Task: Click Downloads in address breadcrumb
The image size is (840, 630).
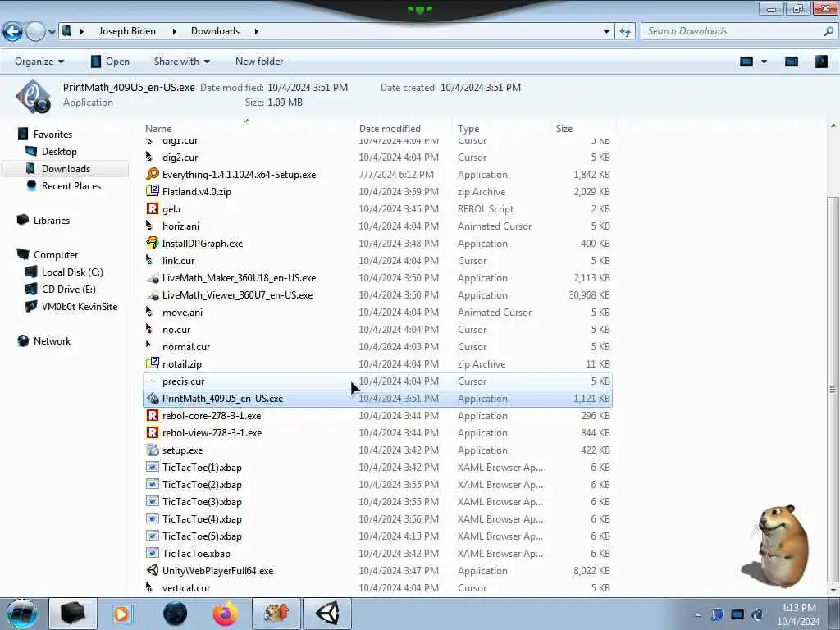Action: click(216, 31)
